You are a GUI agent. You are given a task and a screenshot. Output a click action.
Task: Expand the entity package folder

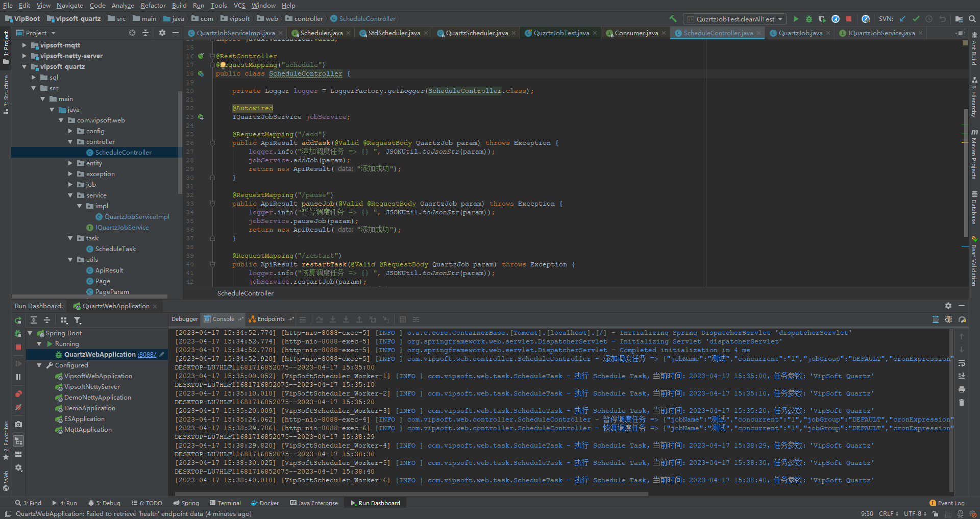(x=70, y=163)
